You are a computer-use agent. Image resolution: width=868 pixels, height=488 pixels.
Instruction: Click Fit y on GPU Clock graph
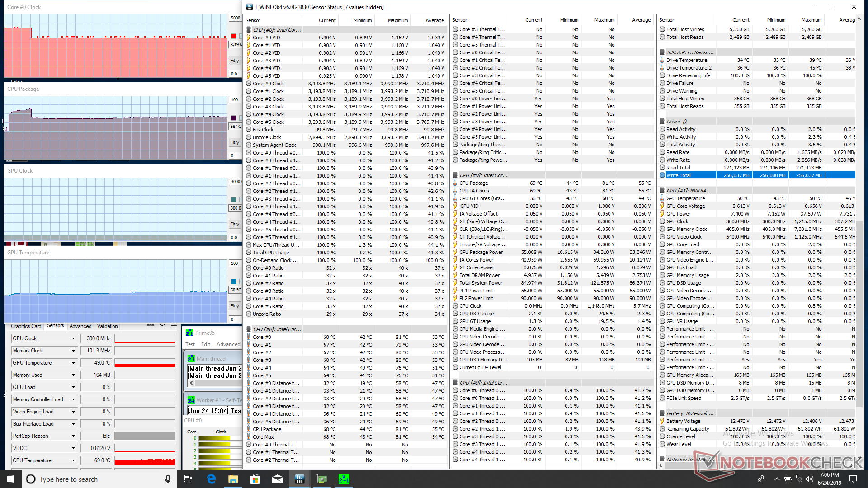[x=235, y=224]
